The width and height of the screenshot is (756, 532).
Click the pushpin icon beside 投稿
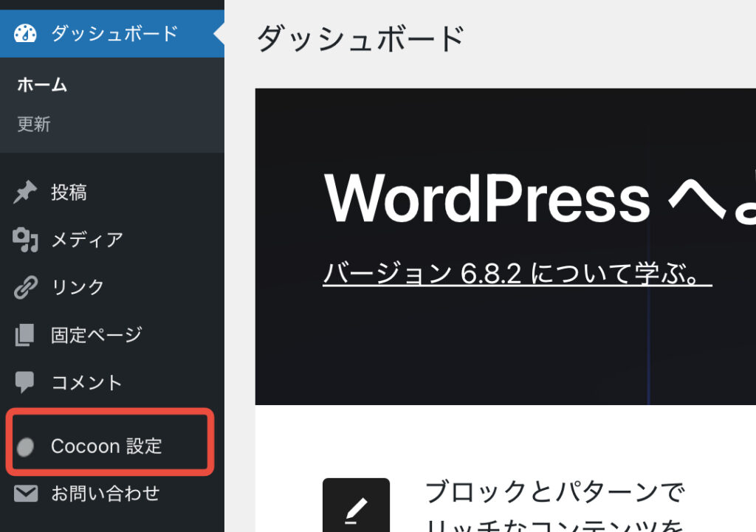pyautogui.click(x=25, y=193)
